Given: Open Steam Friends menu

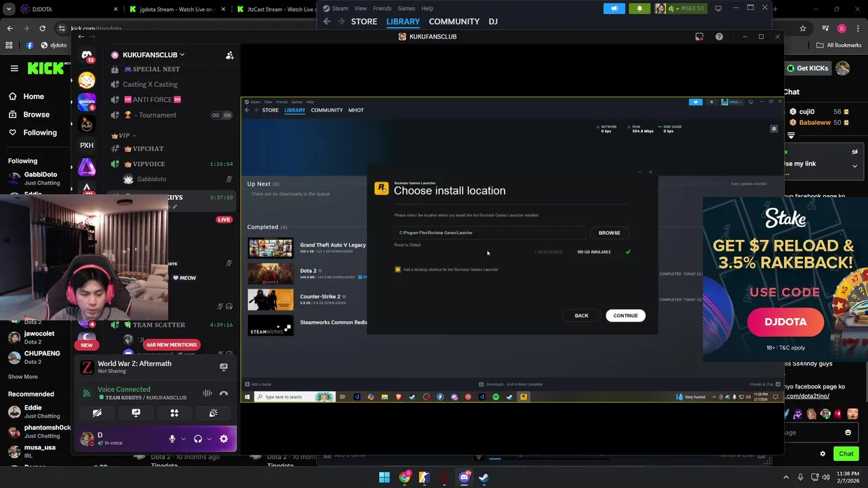Looking at the screenshot, I should [x=382, y=8].
